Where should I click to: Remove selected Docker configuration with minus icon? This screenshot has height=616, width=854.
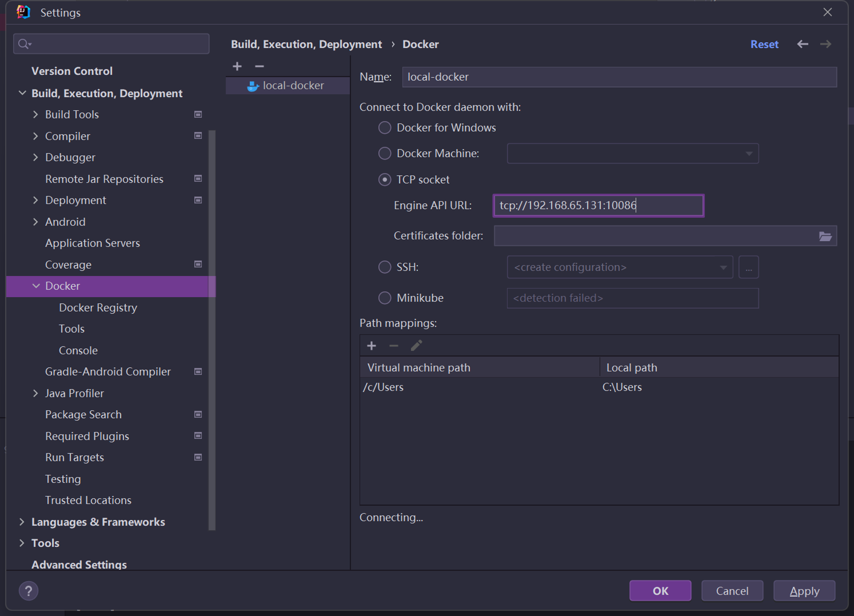tap(259, 66)
